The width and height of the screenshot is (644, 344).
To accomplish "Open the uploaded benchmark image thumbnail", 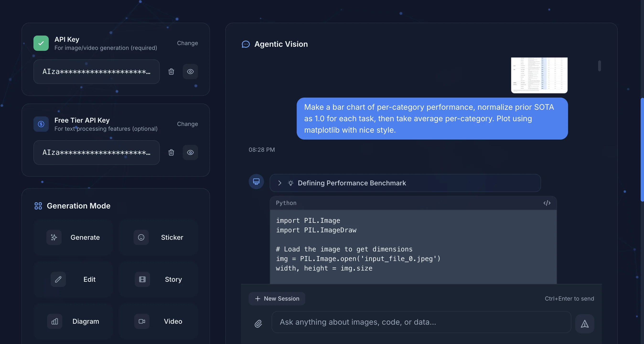I will coord(539,75).
